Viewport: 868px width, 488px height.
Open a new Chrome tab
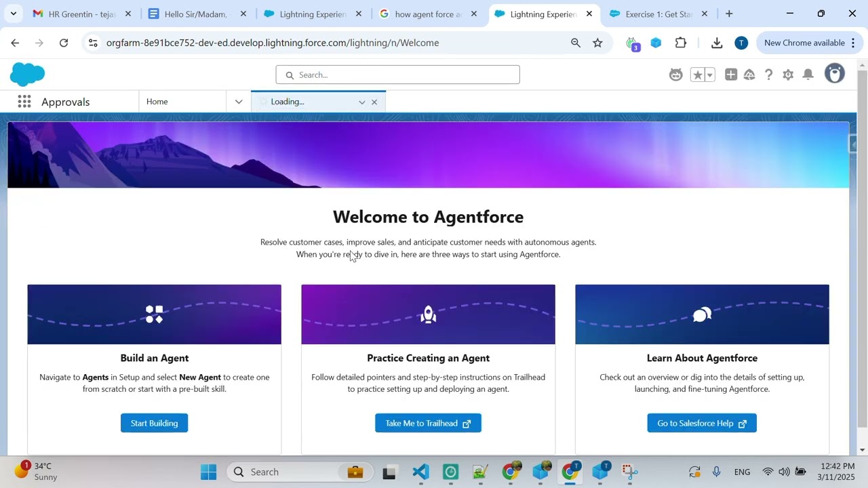pyautogui.click(x=729, y=14)
